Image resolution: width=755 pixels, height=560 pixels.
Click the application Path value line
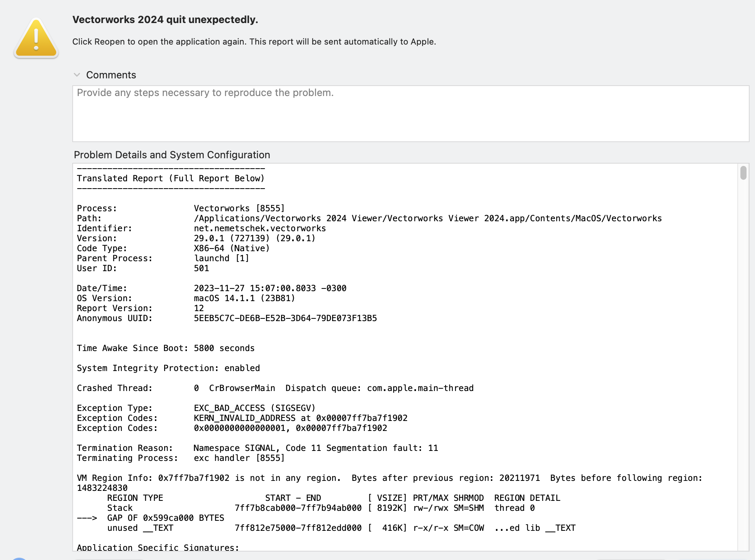tap(428, 218)
